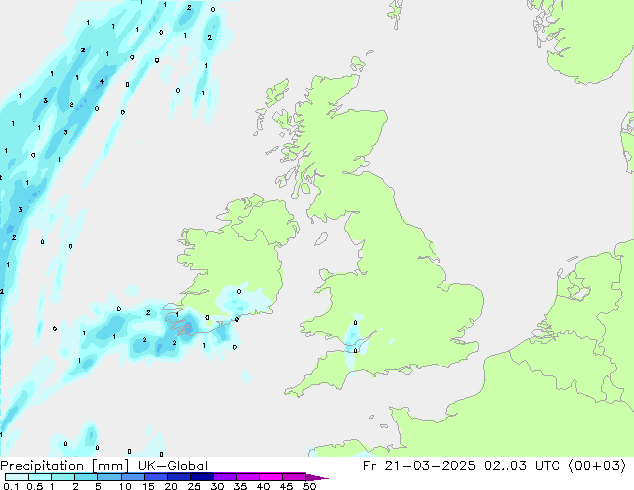Click the '35' legend scale value
This screenshot has width=634, height=490.
(x=240, y=486)
